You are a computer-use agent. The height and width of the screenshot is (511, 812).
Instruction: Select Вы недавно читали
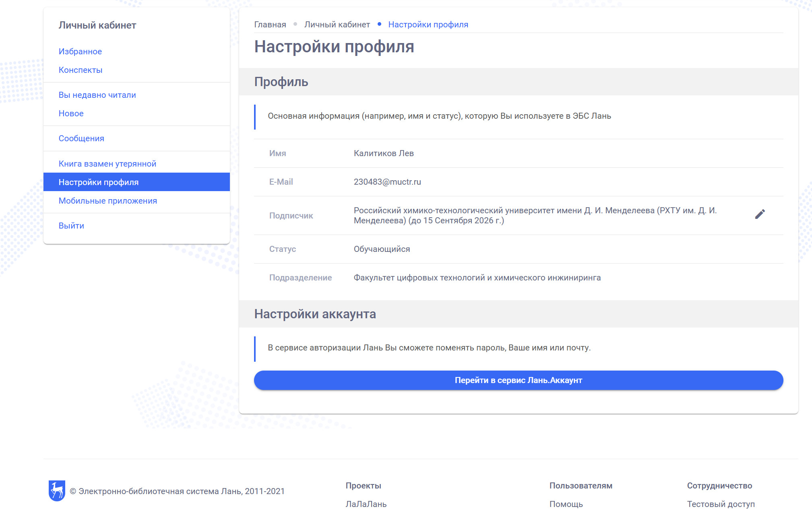coord(97,95)
